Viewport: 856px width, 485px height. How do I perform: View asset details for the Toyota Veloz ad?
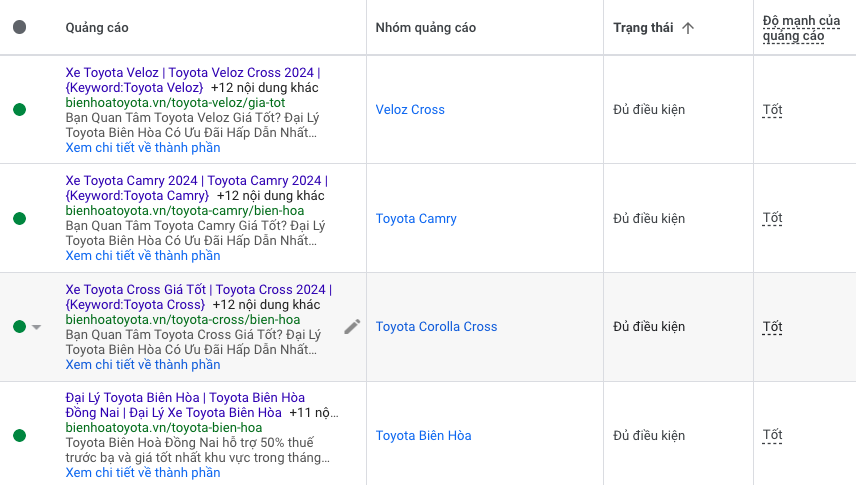[143, 148]
